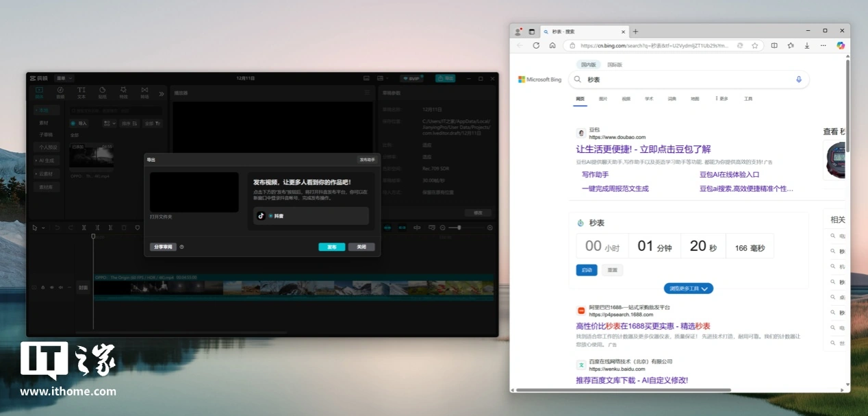Open the 地图 tab in Bing results
The height and width of the screenshot is (416, 868).
coord(695,99)
